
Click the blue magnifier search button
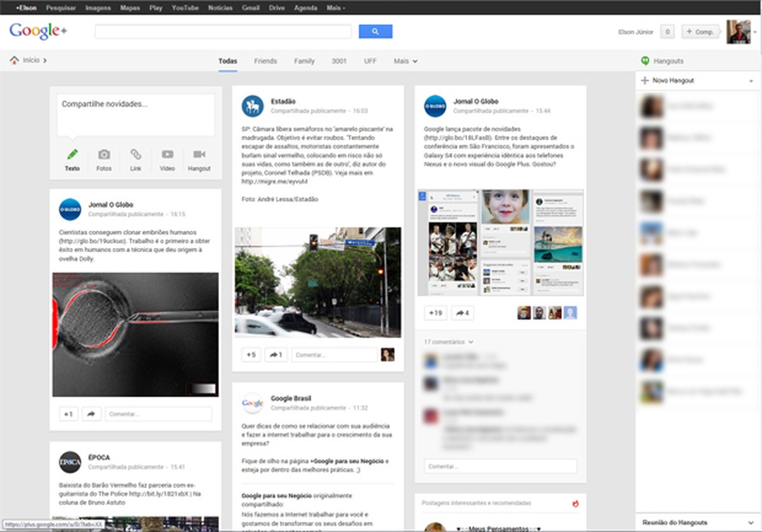point(375,31)
